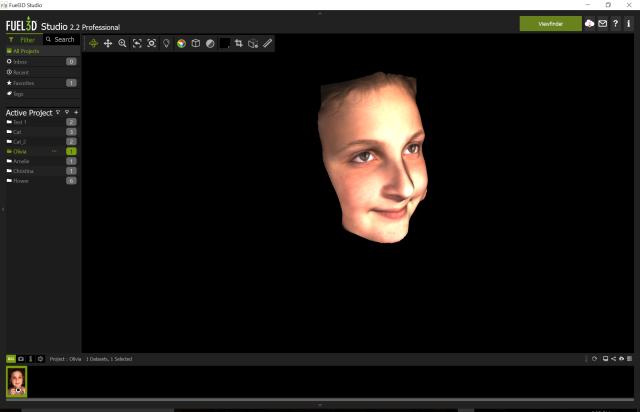Switch to the Filter tab

[x=23, y=39]
